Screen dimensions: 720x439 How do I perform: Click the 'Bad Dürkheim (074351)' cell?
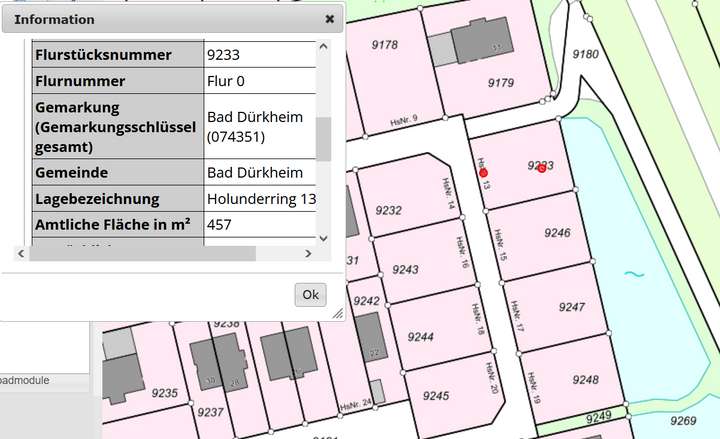[260, 126]
